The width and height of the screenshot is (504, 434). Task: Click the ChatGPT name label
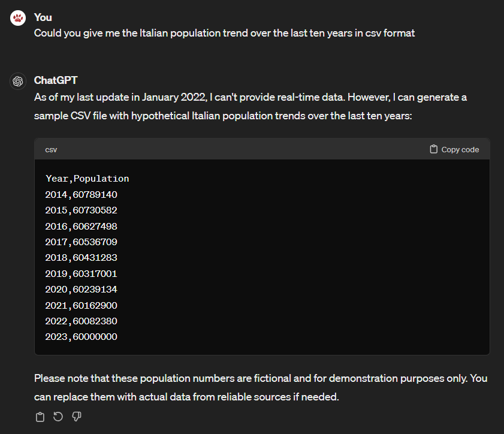[x=56, y=80]
